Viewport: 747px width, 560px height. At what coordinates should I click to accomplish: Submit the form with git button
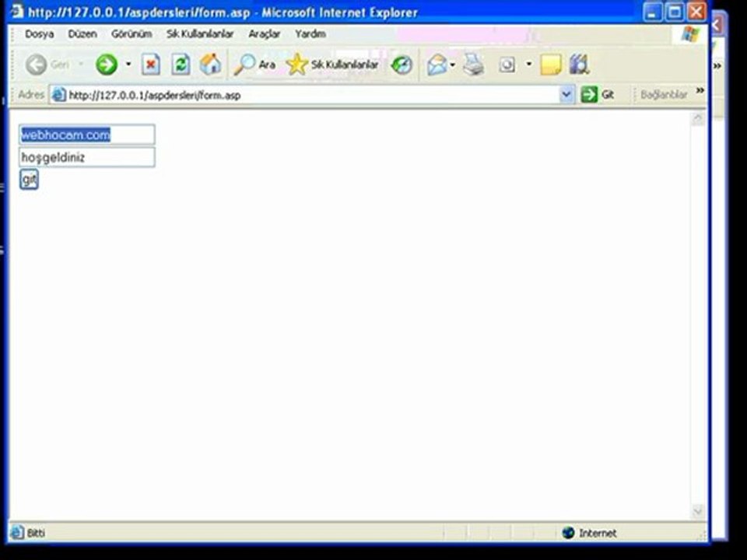29,180
